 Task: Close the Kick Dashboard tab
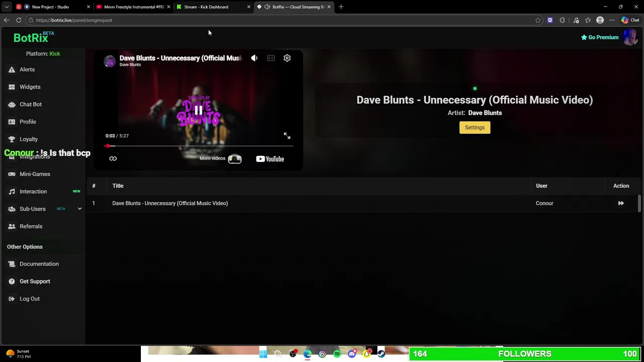tap(249, 7)
